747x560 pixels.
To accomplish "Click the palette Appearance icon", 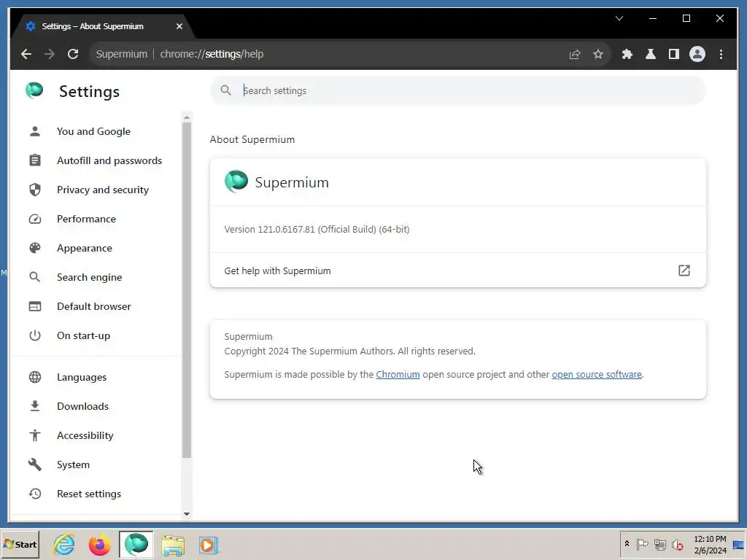I will click(35, 248).
